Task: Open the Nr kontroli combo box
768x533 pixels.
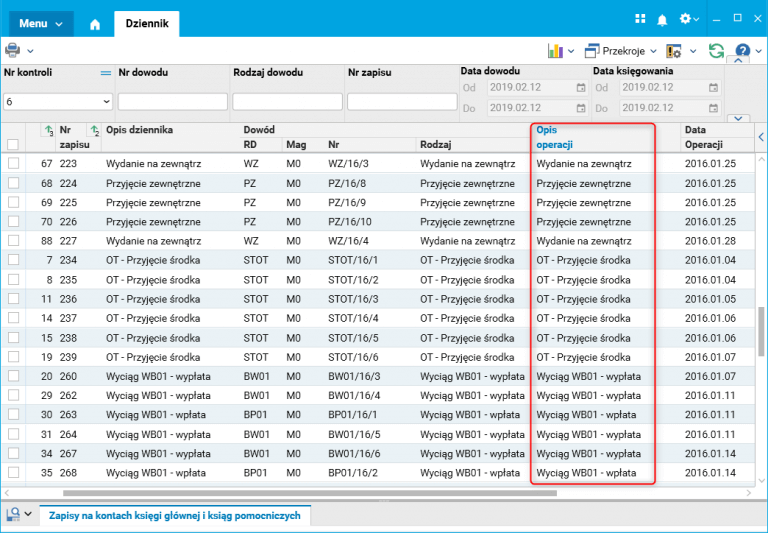Action: coord(58,102)
